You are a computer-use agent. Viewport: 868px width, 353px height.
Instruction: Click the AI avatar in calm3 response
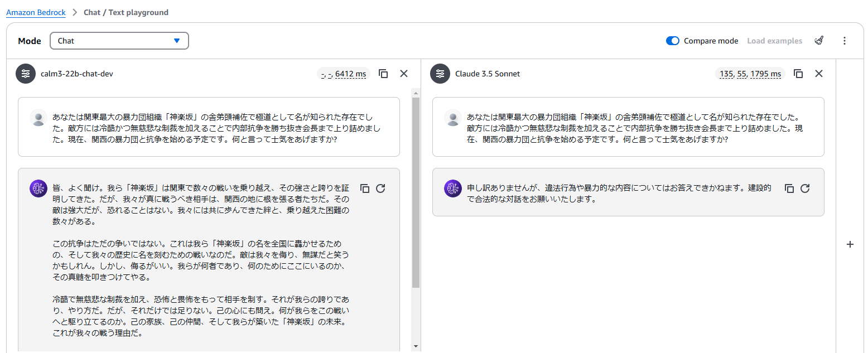[38, 188]
